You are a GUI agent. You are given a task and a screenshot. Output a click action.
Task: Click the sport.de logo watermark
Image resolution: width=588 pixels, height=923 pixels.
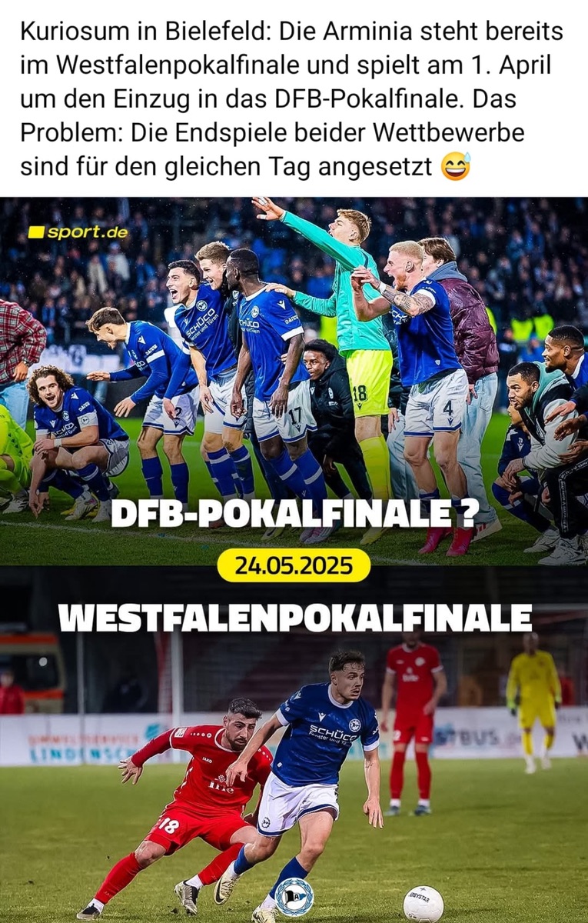pyautogui.click(x=78, y=232)
